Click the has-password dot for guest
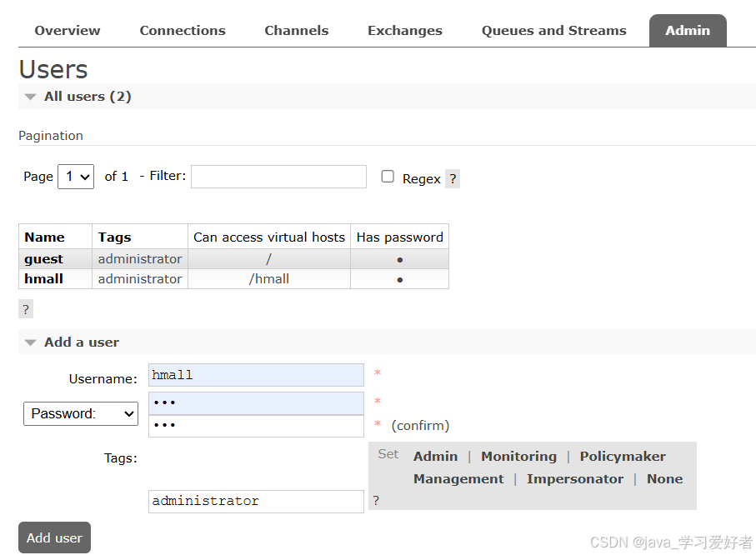This screenshot has height=555, width=756. click(x=400, y=260)
